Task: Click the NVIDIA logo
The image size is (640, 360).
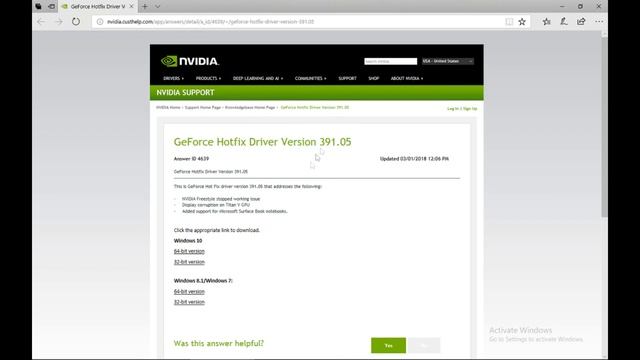Action: pos(190,61)
